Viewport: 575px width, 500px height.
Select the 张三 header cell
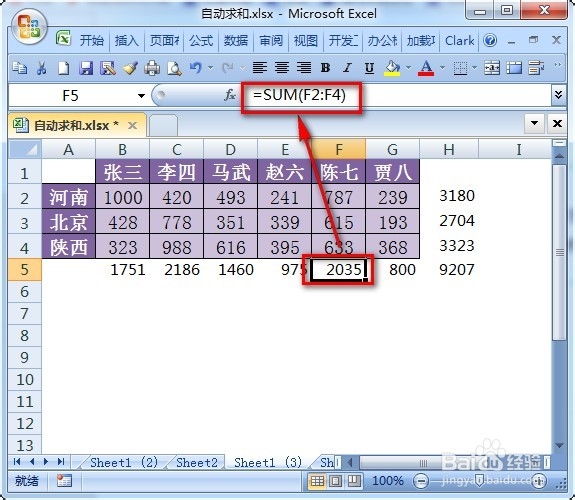(x=122, y=172)
